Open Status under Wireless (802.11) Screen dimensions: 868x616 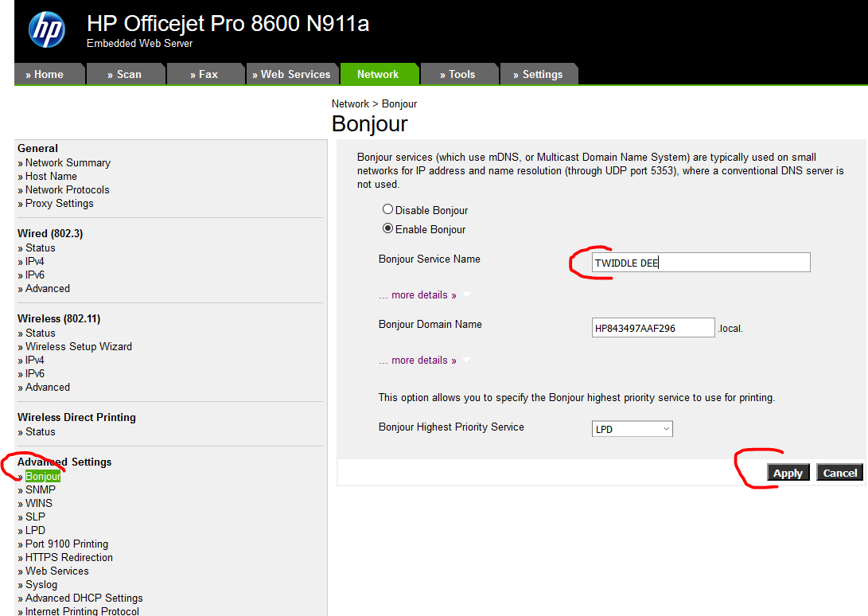[x=41, y=333]
